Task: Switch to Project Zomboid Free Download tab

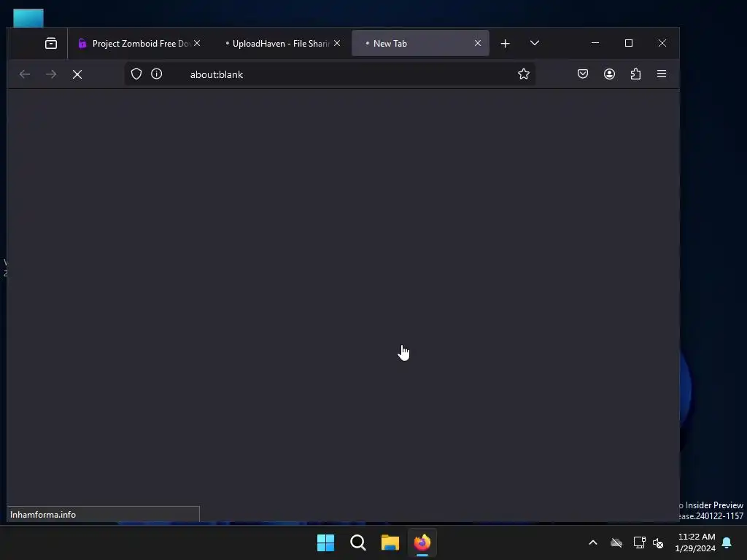Action: point(134,43)
